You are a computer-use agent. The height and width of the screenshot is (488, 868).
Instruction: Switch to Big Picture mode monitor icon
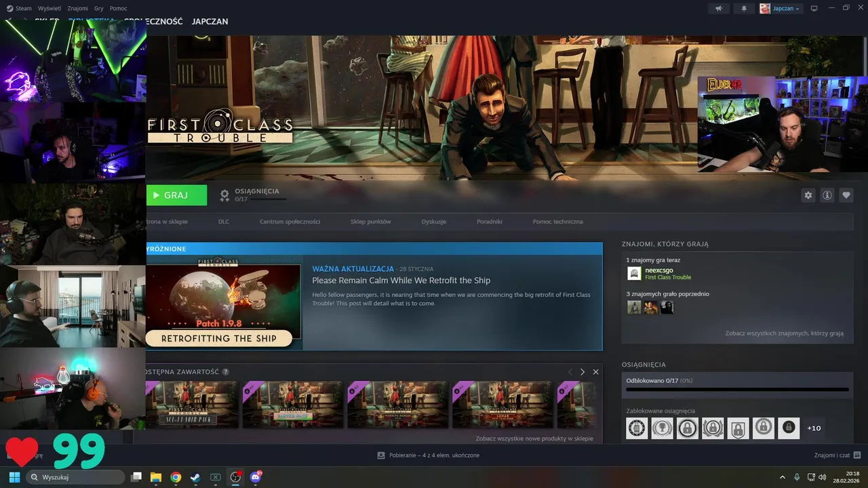pyautogui.click(x=814, y=8)
